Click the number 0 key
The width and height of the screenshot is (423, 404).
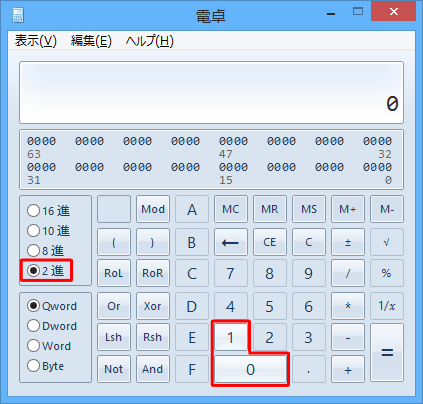[x=250, y=369]
